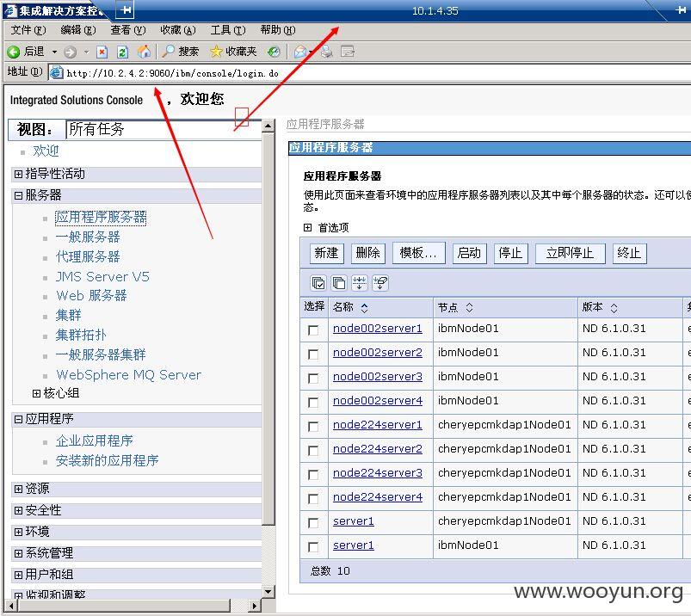Click the Stop page loading icon
691x616 pixels.
(102, 52)
